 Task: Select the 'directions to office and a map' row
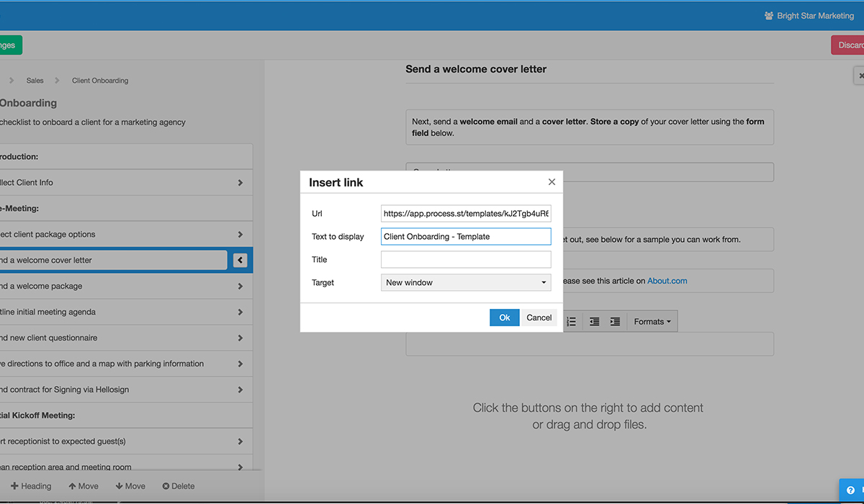[126, 364]
